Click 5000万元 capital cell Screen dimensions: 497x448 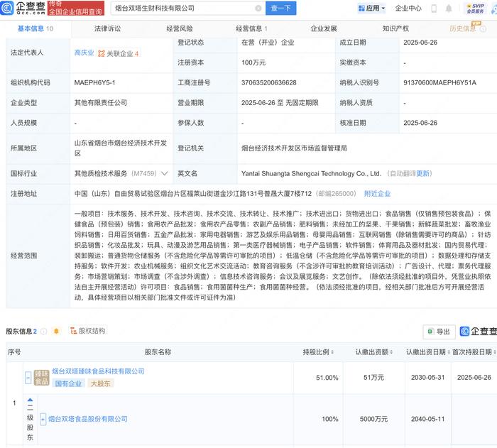pos(373,419)
